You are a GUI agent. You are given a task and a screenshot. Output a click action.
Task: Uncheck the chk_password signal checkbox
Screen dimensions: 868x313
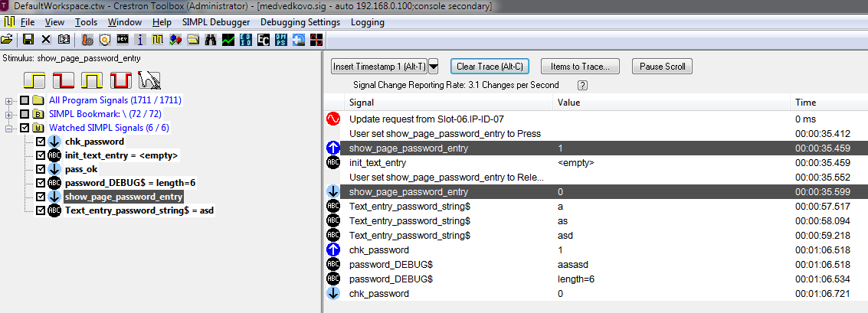[x=41, y=142]
